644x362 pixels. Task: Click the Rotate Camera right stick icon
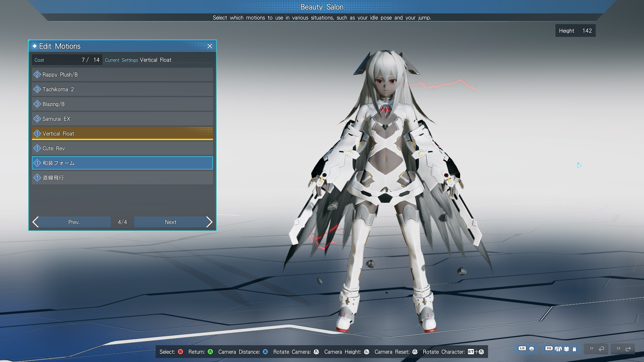click(316, 352)
